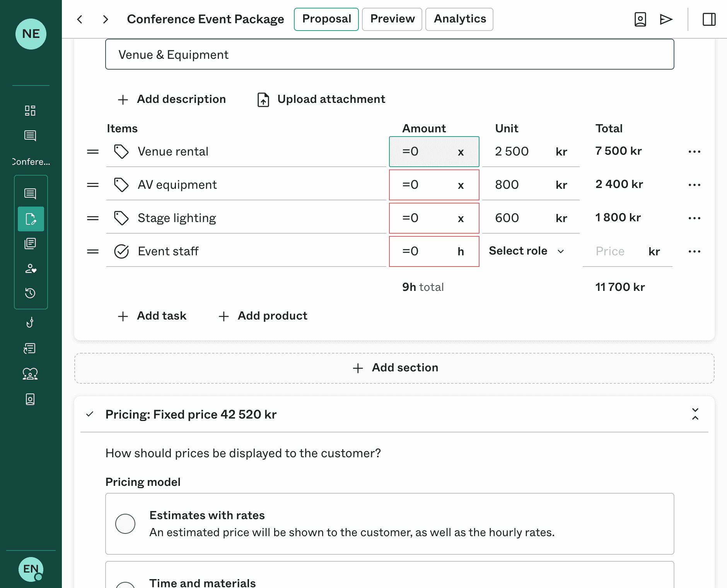Click the send proposal paper plane icon
The width and height of the screenshot is (727, 588).
(x=666, y=19)
